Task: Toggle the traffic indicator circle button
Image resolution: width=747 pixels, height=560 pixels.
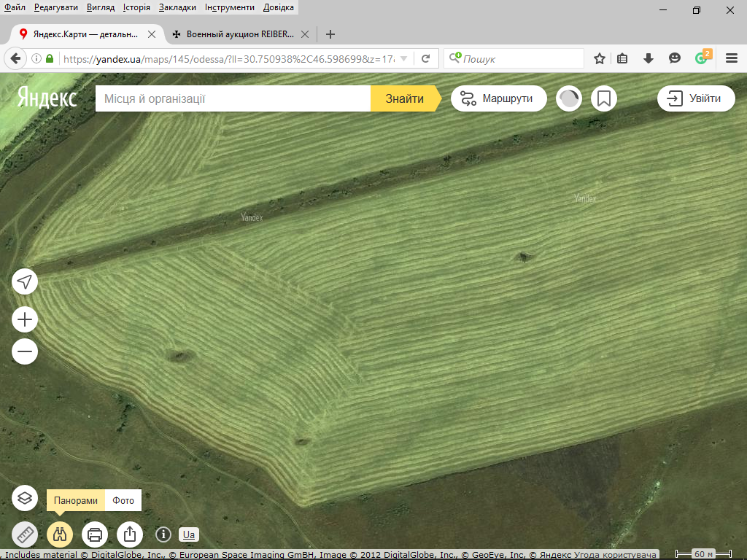Action: point(569,98)
